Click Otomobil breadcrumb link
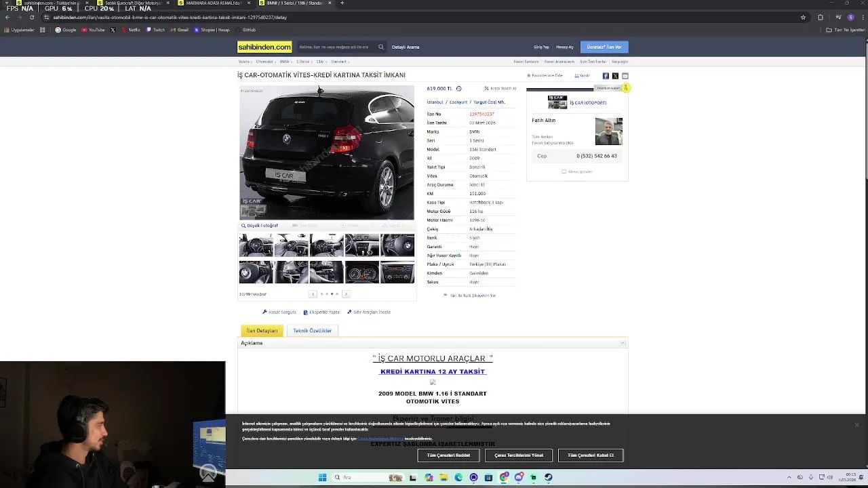Screen dimensions: 868x488 pos(264,62)
